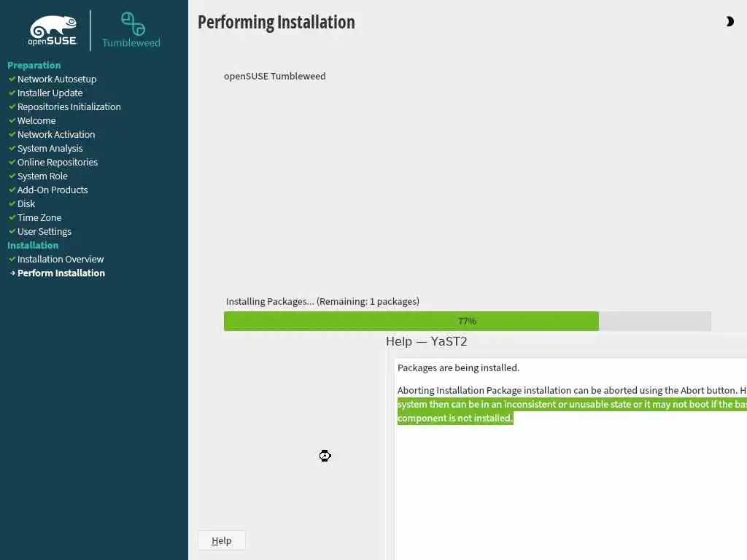Screen dimensions: 747x560
Task: Click the Preparation section heading
Action: click(x=34, y=65)
